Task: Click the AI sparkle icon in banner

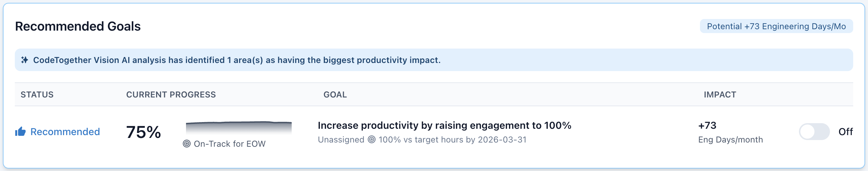Action: [25, 60]
